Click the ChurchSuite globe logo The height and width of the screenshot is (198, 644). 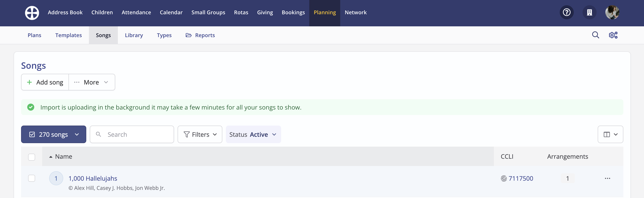(32, 13)
